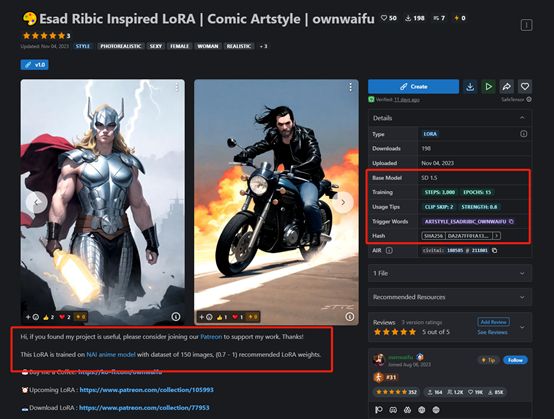Select the v1.0 version tab
554x419 pixels.
tap(35, 65)
